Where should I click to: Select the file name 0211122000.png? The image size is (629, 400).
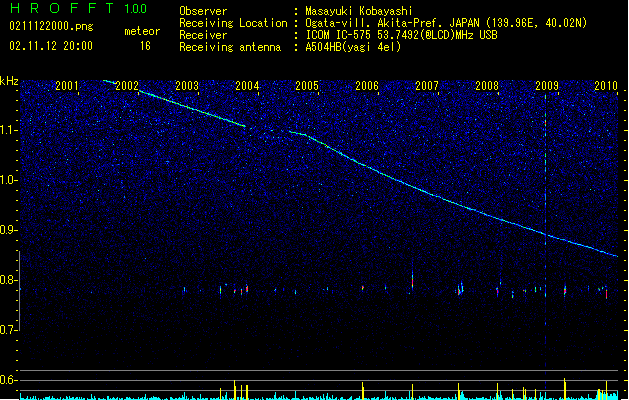51,26
